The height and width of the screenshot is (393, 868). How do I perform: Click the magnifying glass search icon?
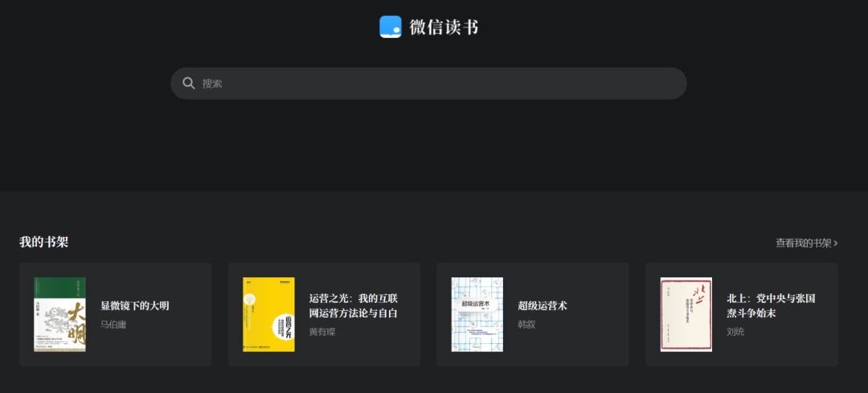189,84
